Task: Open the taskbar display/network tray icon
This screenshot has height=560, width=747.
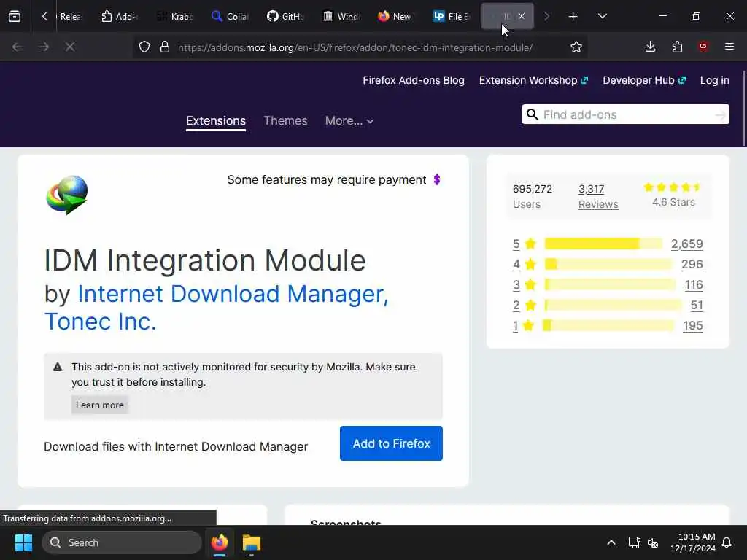Action: pyautogui.click(x=634, y=542)
